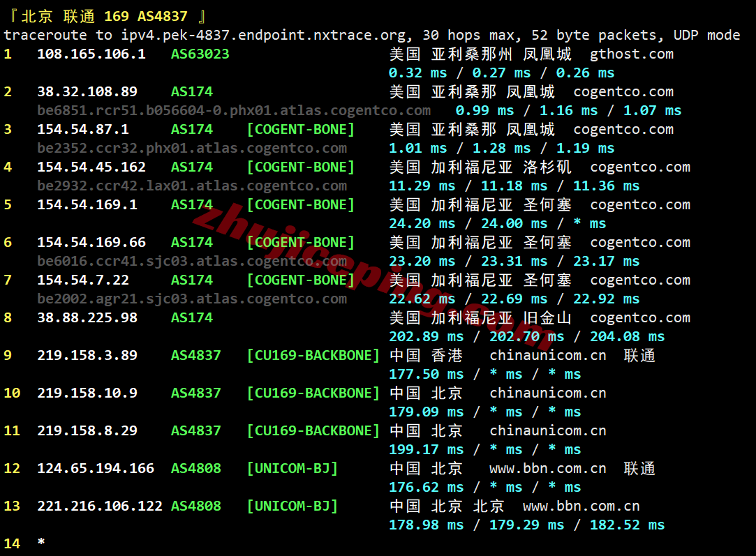Click hostname be6016.ccr41.sjc03.atlas.cogentco.com
The height and width of the screenshot is (556, 756).
[192, 261]
